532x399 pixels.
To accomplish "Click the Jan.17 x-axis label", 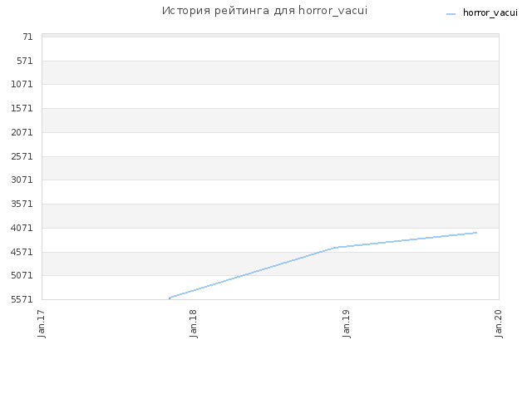I will 42,323.
